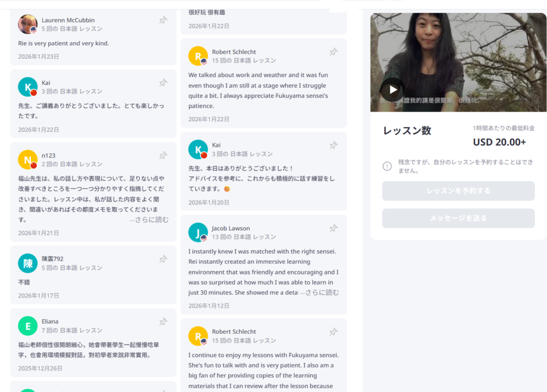
Task: Pin Jacob Lawson's review
Action: (x=333, y=229)
